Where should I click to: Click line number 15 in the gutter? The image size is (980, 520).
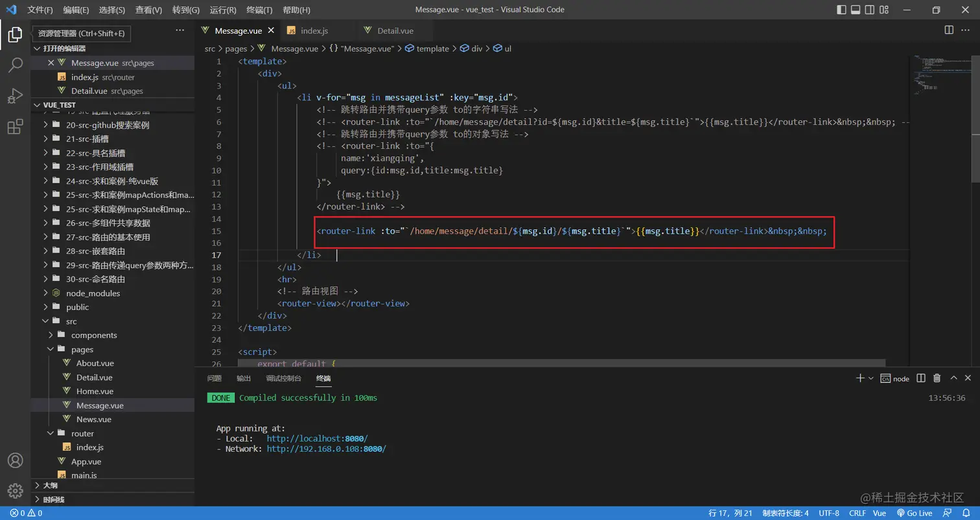click(x=216, y=231)
